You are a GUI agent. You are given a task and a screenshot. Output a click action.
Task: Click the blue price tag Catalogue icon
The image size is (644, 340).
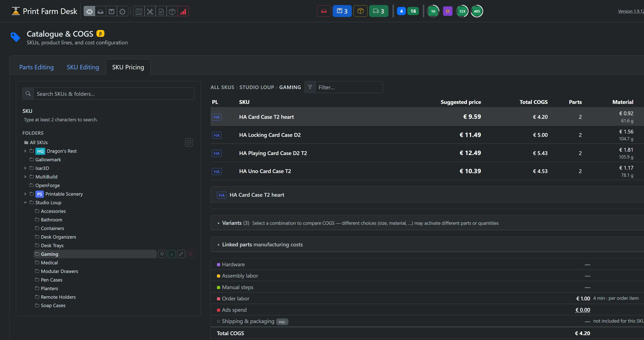15,37
